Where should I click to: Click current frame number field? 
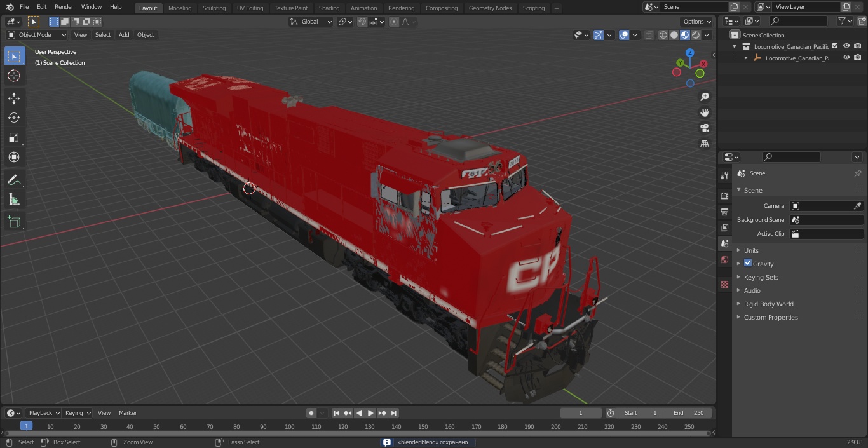click(x=581, y=413)
